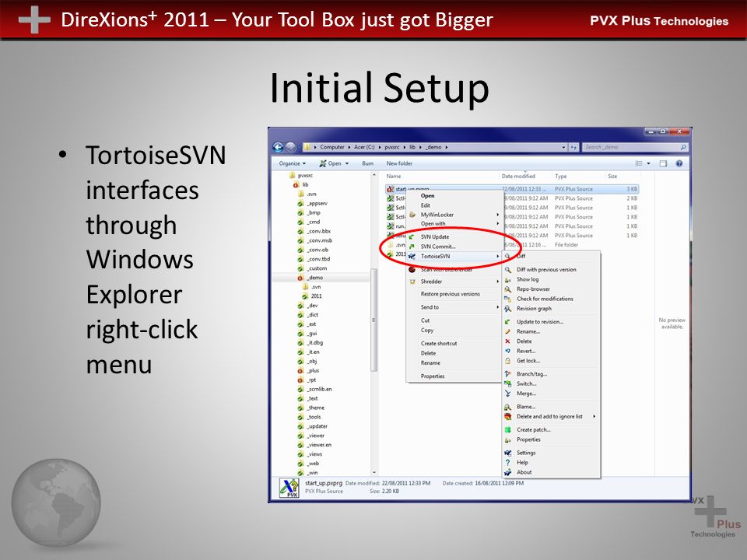Click the Explorer Back arrow button
Viewport: 747px width, 560px height.
click(x=279, y=147)
